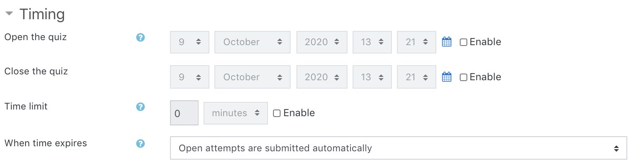
Task: Enable the Open the quiz date
Action: (x=464, y=42)
